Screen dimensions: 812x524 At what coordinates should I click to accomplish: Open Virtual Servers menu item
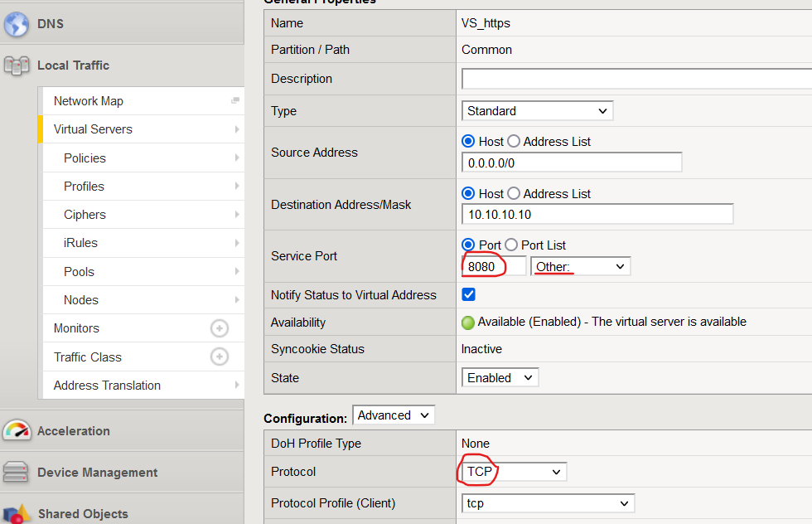(93, 129)
